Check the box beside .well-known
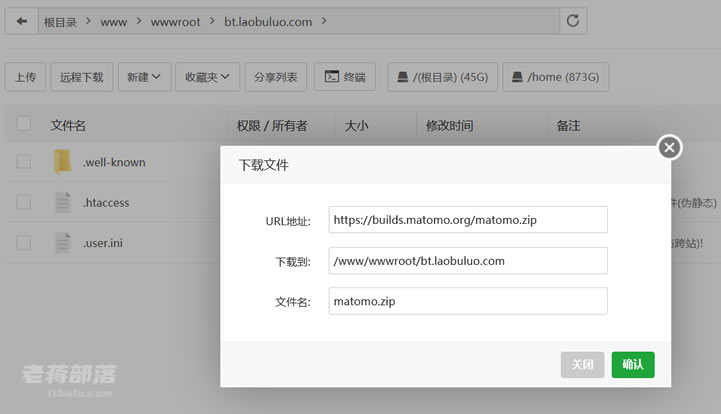Viewport: 721px width, 414px height. click(x=23, y=161)
